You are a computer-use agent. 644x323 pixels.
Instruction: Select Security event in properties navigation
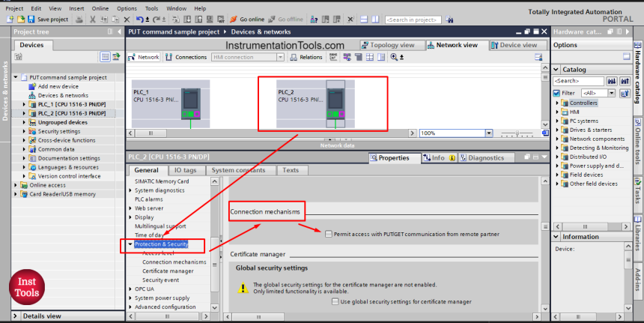pyautogui.click(x=160, y=280)
